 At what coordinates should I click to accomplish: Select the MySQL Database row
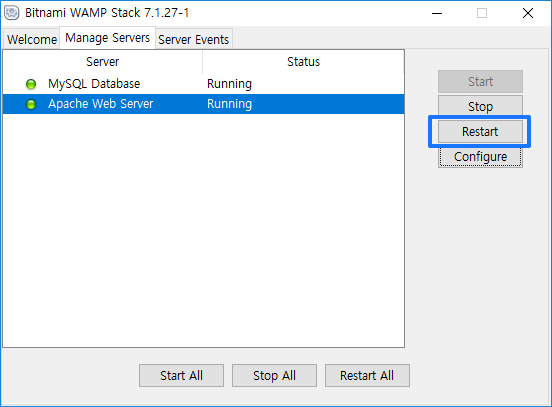coord(203,84)
